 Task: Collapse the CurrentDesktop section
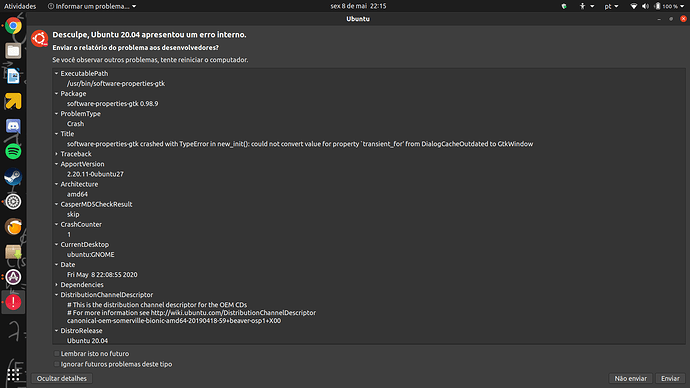(x=56, y=245)
